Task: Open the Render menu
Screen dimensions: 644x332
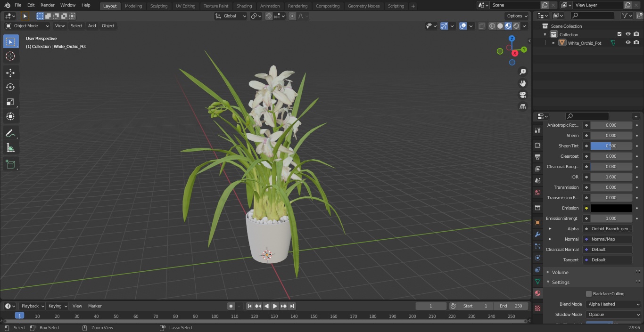Action: 47,5
